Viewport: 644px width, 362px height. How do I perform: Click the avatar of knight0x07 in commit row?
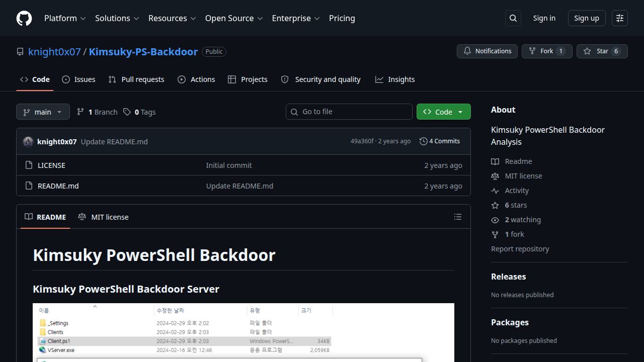[x=28, y=141]
